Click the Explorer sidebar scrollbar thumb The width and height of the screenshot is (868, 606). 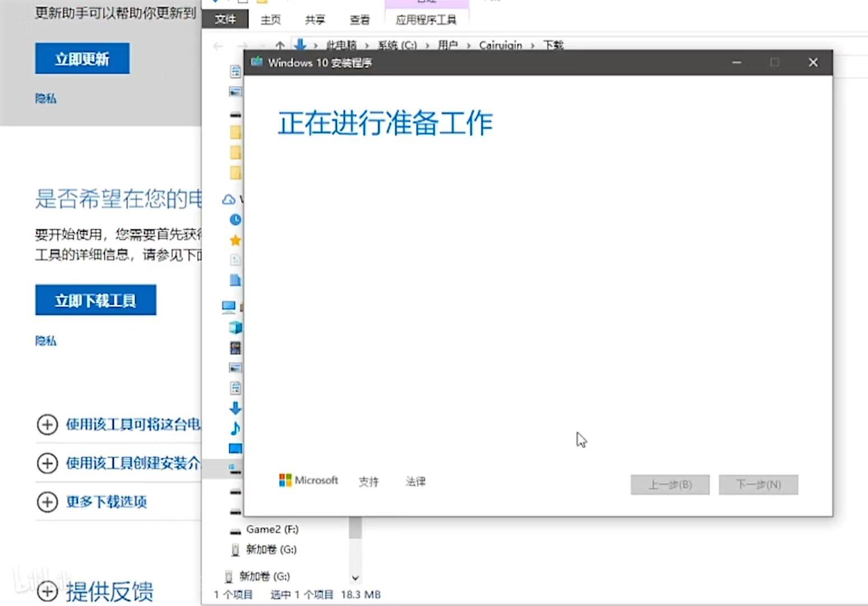click(355, 527)
